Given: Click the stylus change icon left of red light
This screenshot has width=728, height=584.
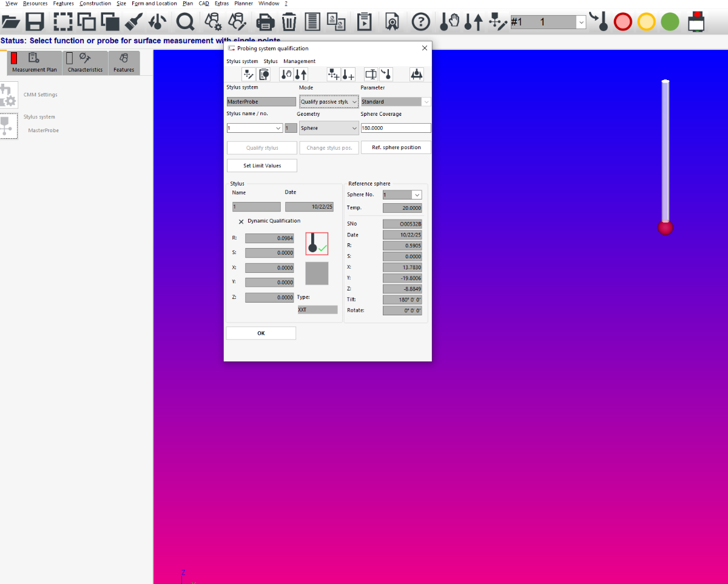Looking at the screenshot, I should pos(599,22).
